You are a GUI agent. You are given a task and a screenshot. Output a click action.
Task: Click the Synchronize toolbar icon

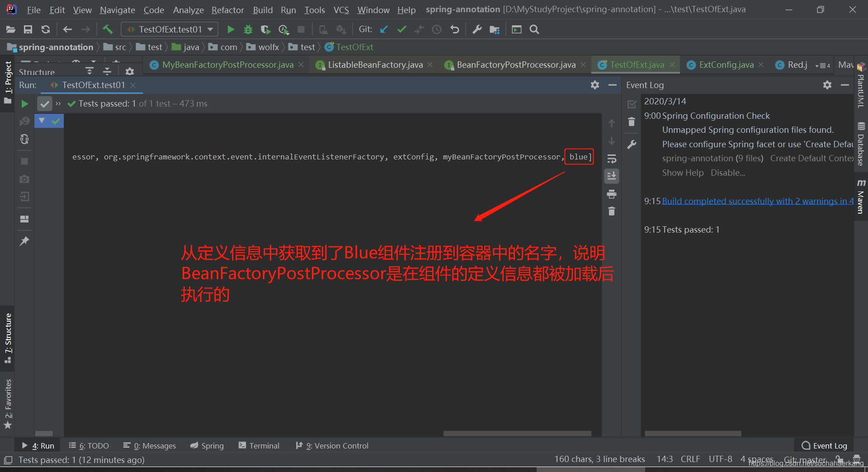tap(46, 29)
